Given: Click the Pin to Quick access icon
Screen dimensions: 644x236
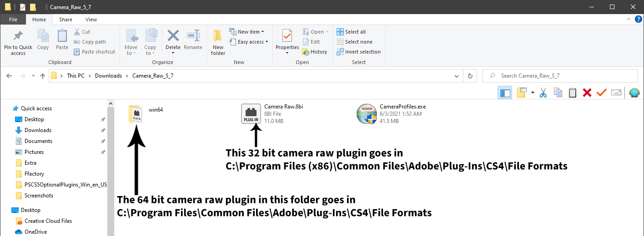Looking at the screenshot, I should 18,42.
